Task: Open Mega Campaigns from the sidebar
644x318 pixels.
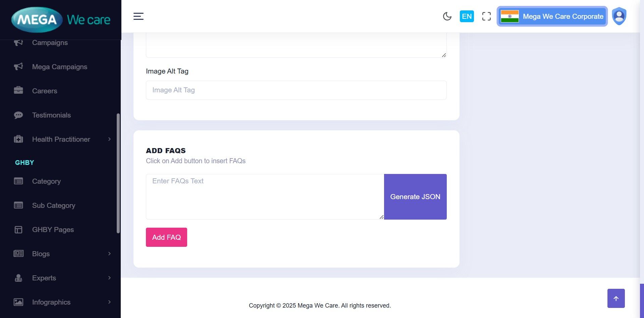Action: click(59, 67)
